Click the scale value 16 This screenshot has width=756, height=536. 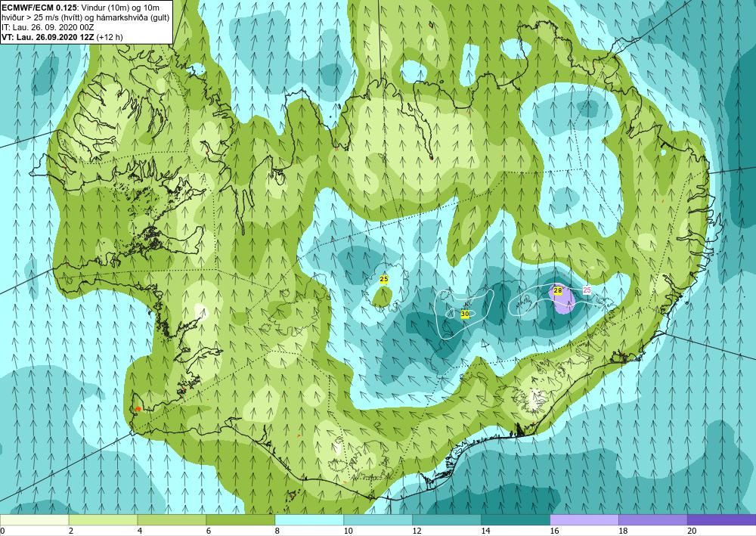[x=554, y=531]
